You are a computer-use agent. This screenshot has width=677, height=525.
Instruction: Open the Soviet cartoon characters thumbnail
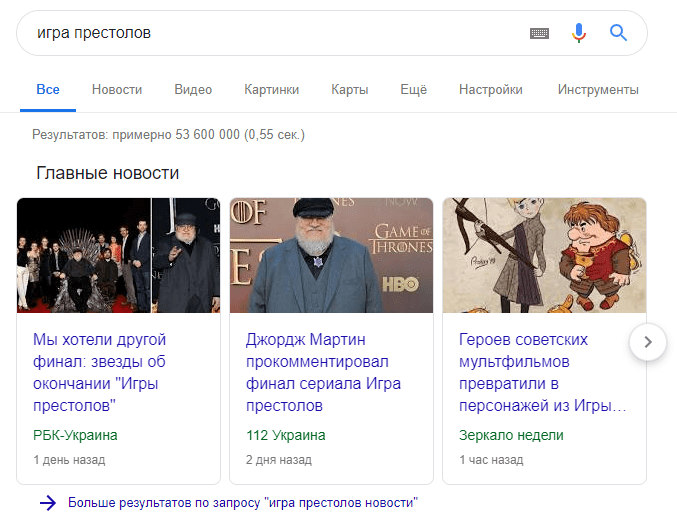pyautogui.click(x=544, y=255)
